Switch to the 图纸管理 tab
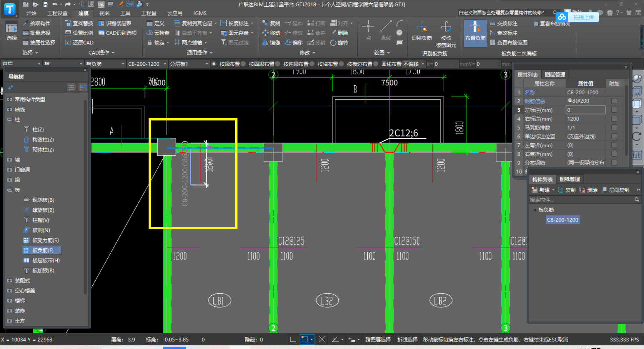 point(570,179)
